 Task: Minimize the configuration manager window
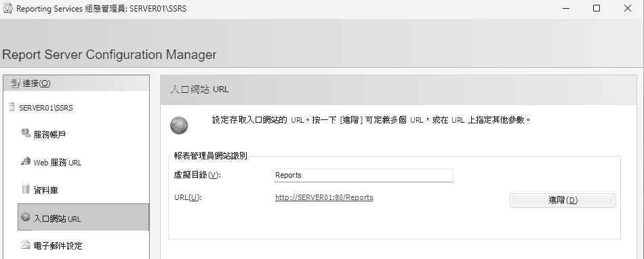566,8
